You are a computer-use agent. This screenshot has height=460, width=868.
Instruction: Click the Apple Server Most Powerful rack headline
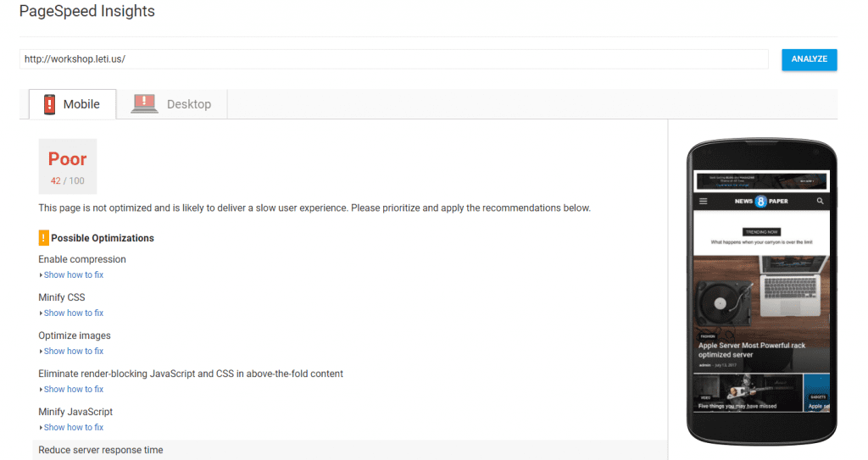pyautogui.click(x=752, y=350)
